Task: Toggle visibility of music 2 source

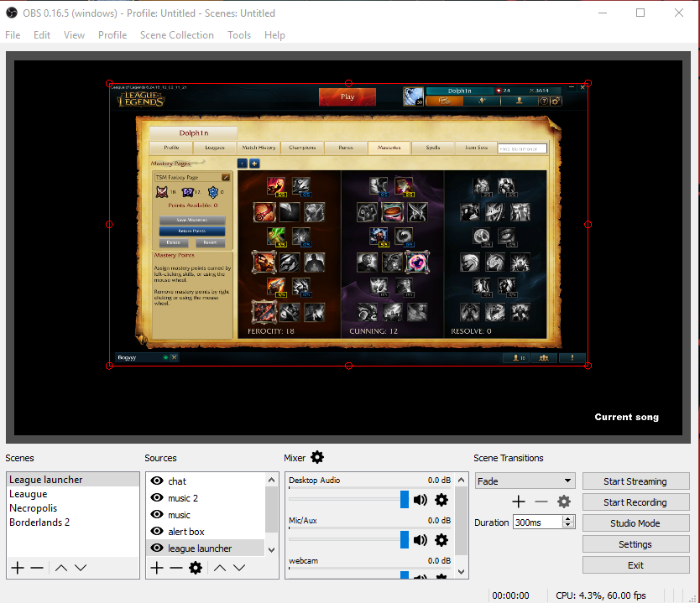Action: (x=157, y=497)
